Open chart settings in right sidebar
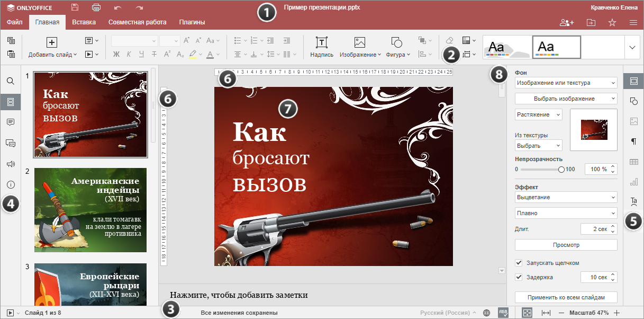The height and width of the screenshot is (319, 644). (633, 182)
